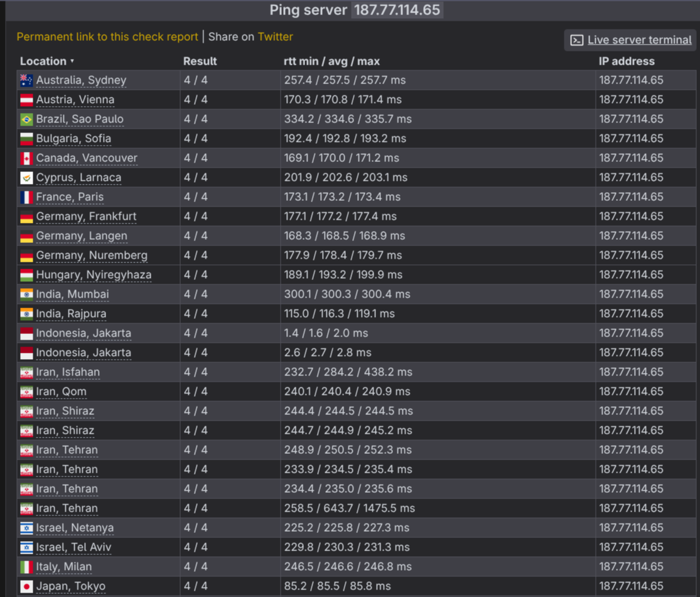Click the flag beside Iran, Isfahan

point(26,372)
